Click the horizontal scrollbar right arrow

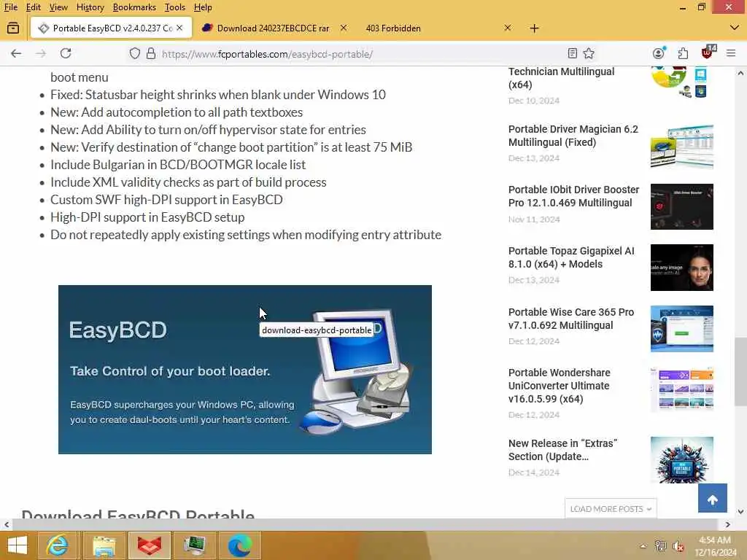(727, 525)
